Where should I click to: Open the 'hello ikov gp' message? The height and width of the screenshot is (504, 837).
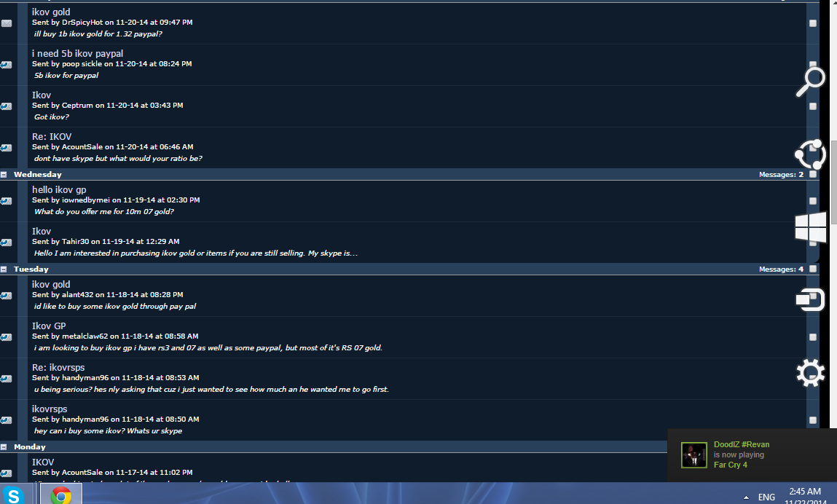(x=59, y=189)
